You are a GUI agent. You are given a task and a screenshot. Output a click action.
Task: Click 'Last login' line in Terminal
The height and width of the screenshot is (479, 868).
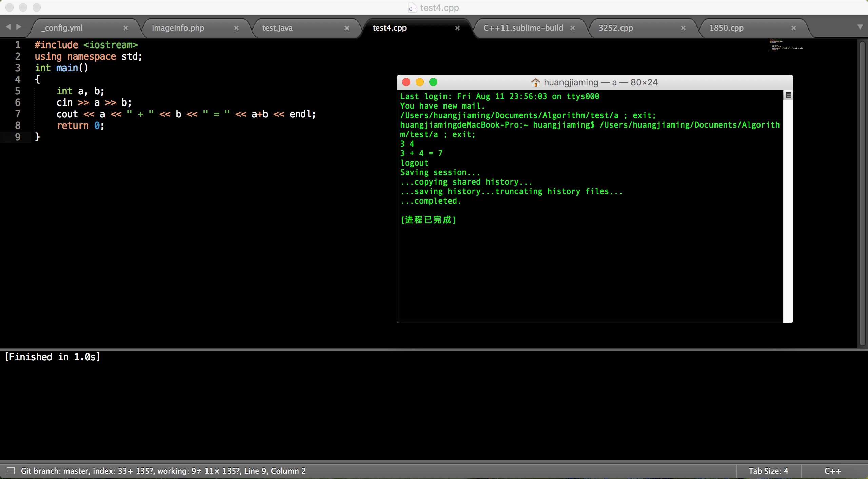pyautogui.click(x=500, y=96)
